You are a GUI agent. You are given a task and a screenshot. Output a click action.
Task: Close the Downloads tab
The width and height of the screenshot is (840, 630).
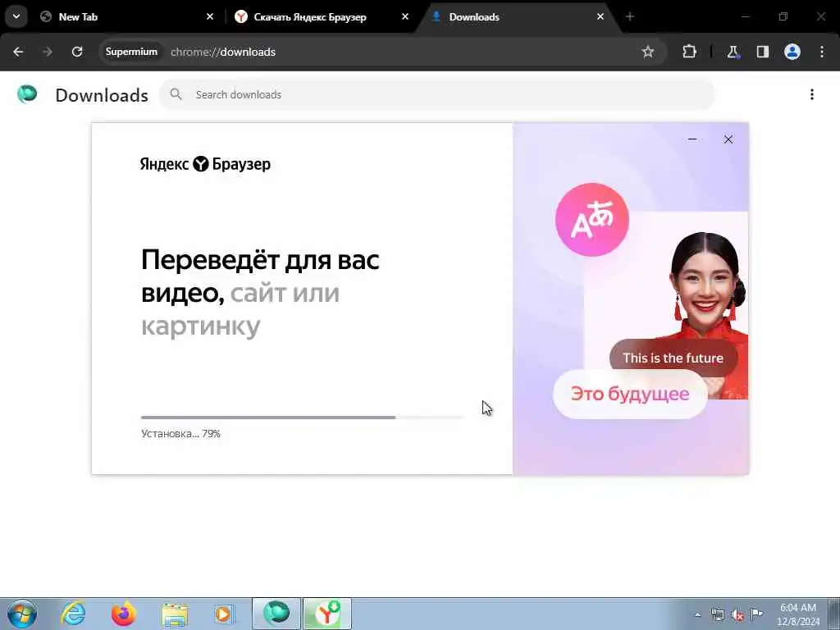[600, 16]
